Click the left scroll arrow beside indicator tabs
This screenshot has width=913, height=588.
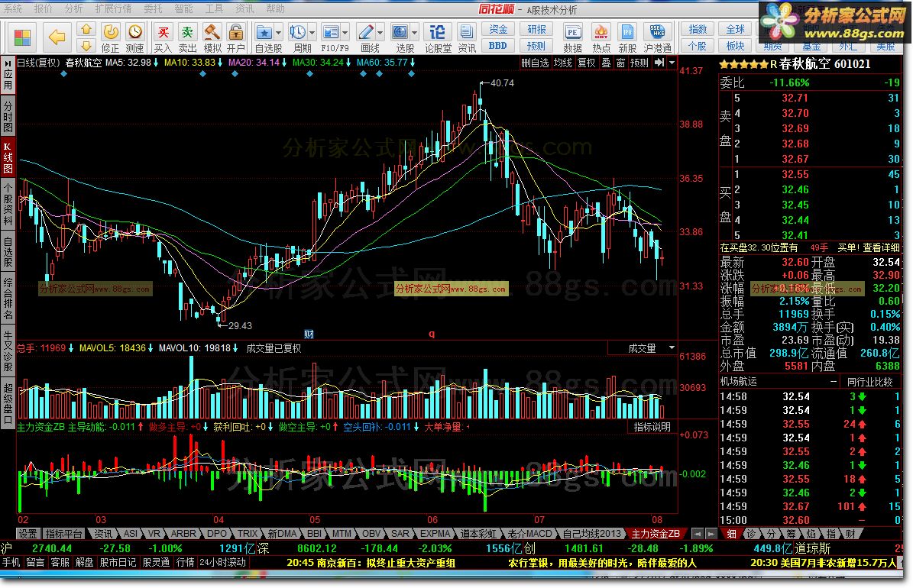698,533
